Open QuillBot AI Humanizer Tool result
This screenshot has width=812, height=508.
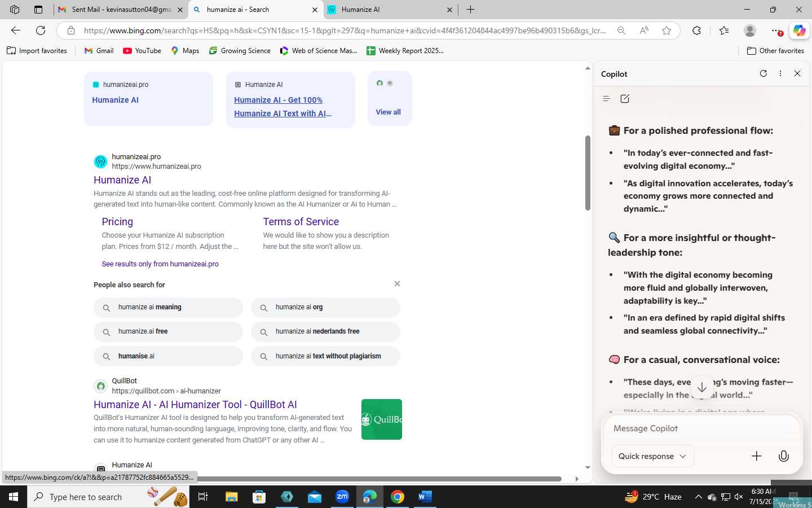[x=195, y=405]
